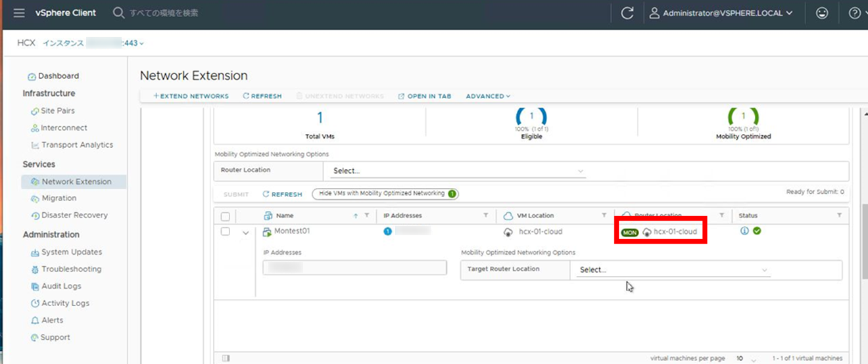The image size is (868, 364).
Task: Open the HCX instance selector dropdown
Action: point(93,43)
